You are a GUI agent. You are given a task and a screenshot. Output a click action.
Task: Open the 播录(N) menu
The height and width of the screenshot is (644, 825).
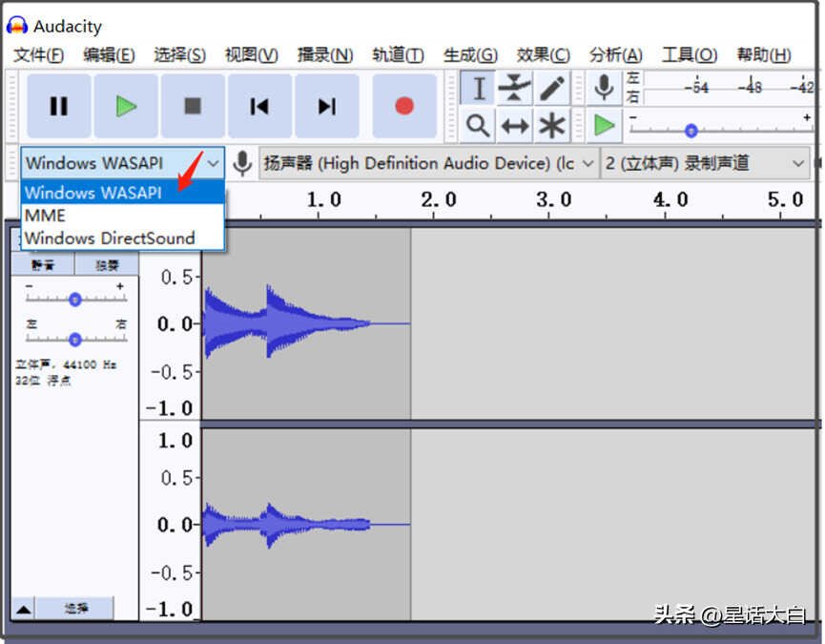(x=325, y=54)
